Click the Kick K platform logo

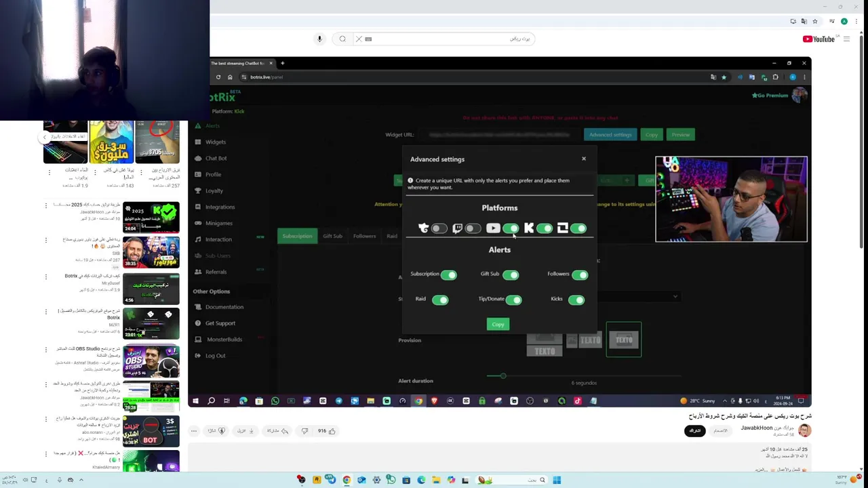(x=529, y=228)
